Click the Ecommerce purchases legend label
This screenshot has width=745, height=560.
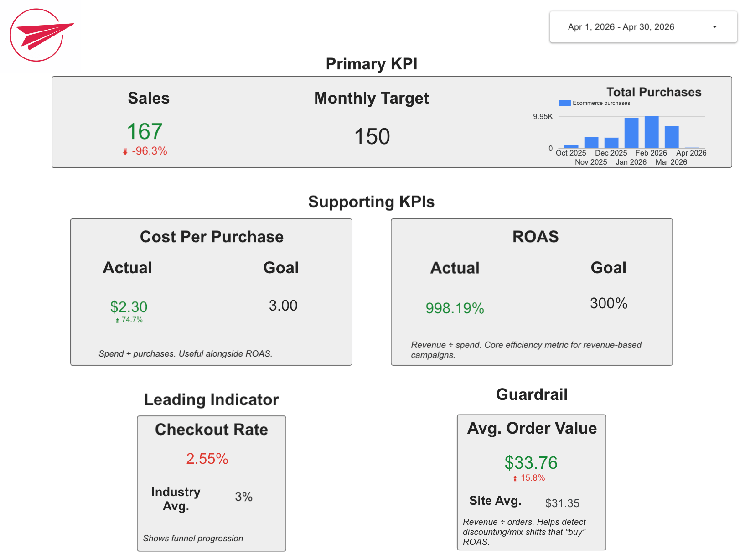[602, 103]
